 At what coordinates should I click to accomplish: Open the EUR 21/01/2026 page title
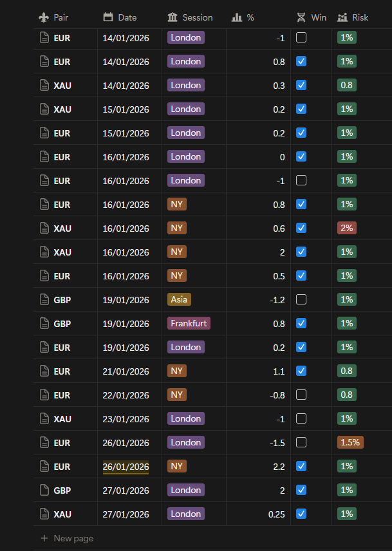[x=62, y=371]
